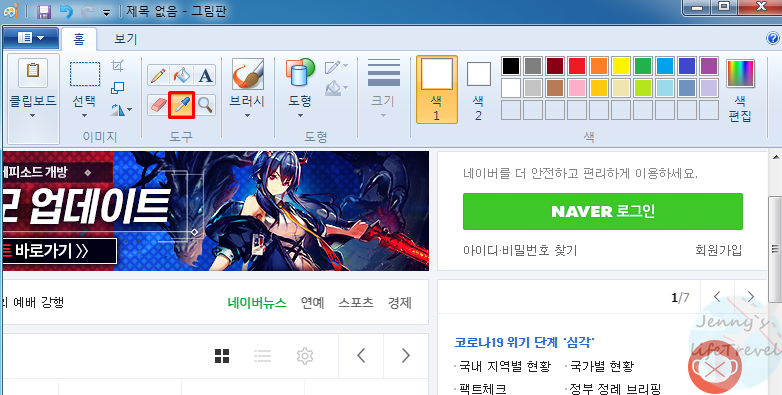Open the 연예 news tab

click(x=313, y=303)
